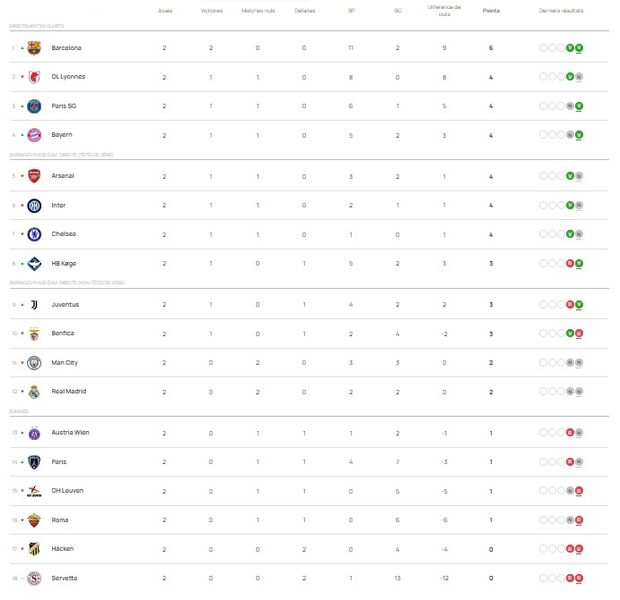
Task: Open the HB Køge team link
Action: 64,263
